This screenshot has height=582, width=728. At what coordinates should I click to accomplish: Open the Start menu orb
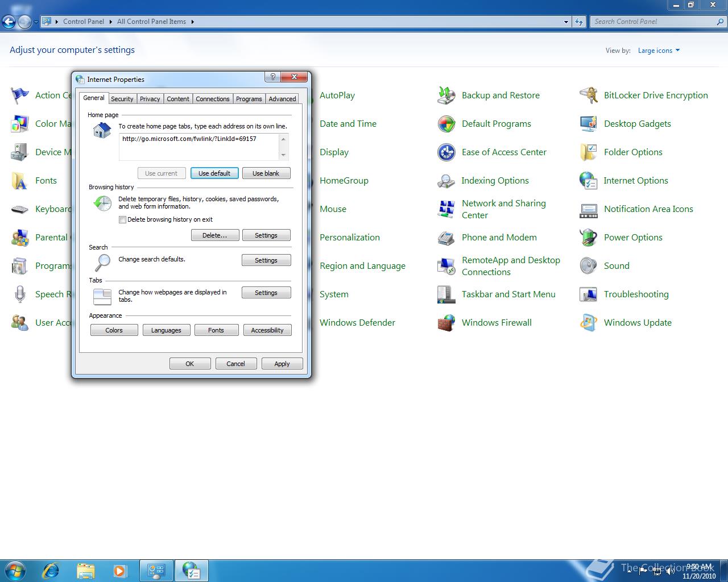point(15,570)
